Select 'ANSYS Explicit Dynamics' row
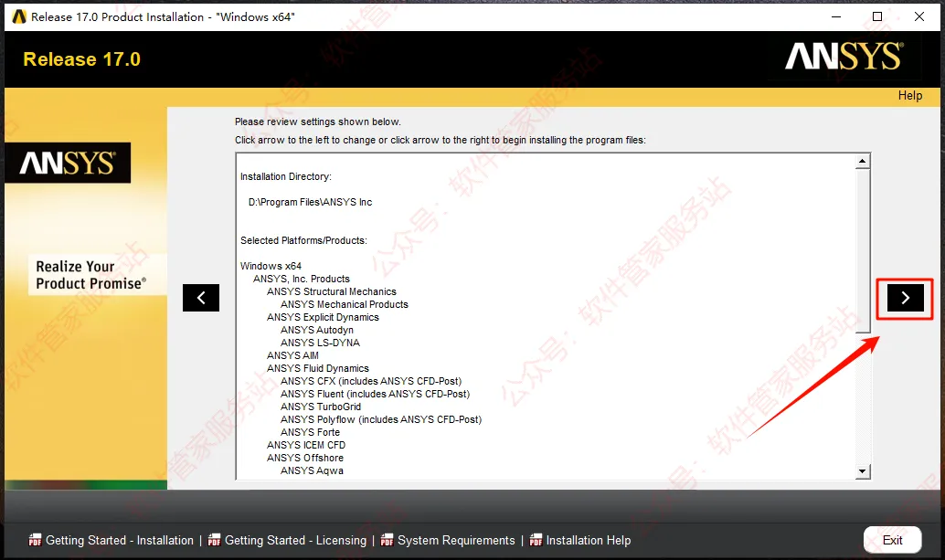 coord(323,317)
